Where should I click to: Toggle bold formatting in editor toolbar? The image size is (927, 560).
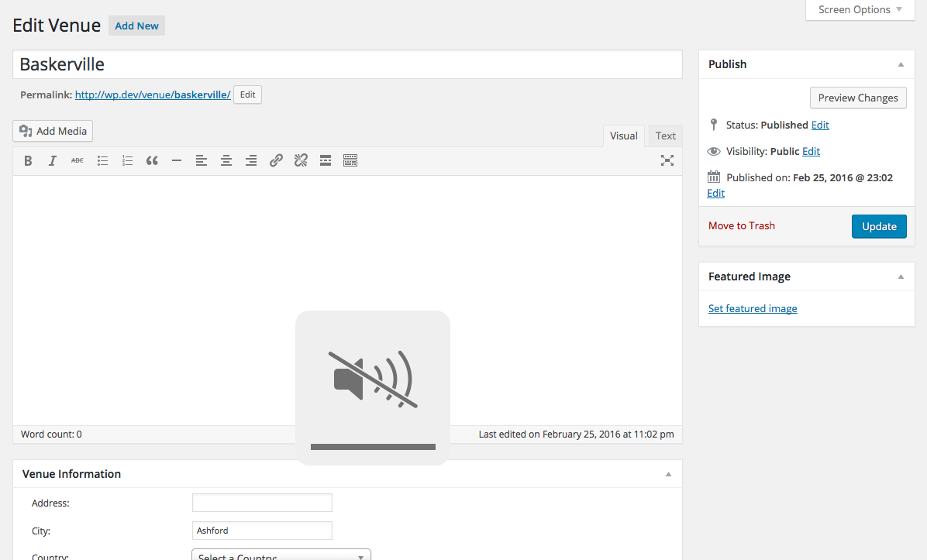[28, 161]
